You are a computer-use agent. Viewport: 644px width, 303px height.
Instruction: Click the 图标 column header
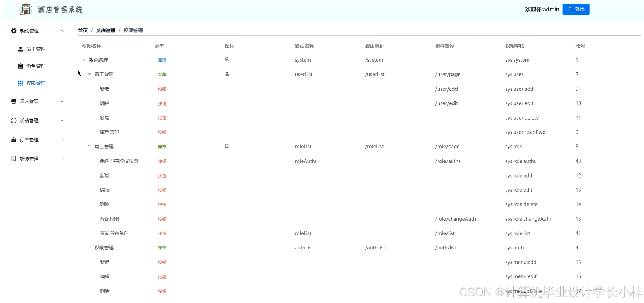tap(229, 46)
